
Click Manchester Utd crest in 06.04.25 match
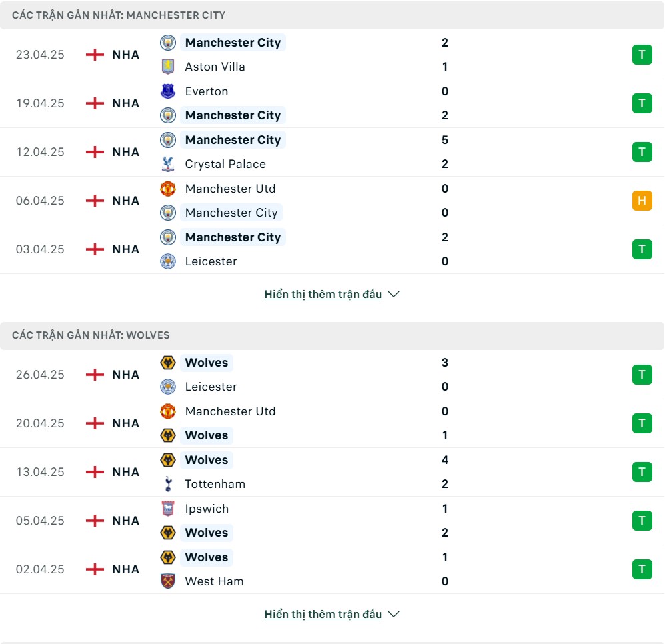click(168, 188)
